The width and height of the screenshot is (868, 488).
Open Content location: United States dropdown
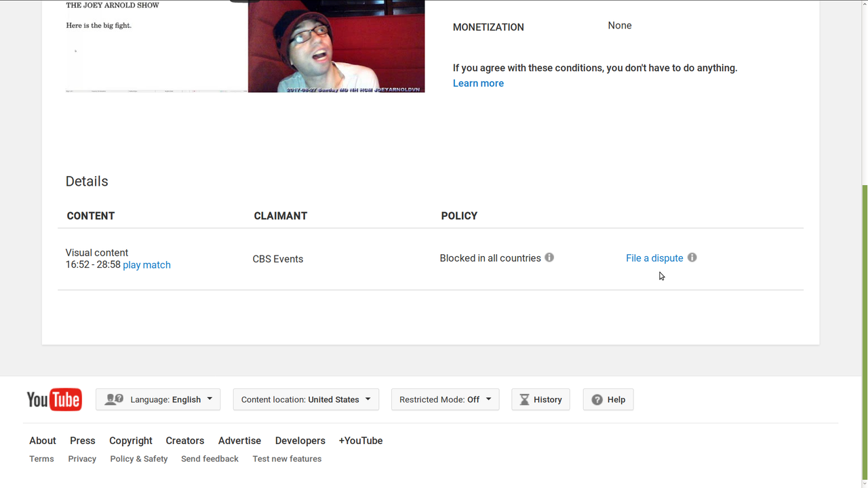(x=306, y=400)
